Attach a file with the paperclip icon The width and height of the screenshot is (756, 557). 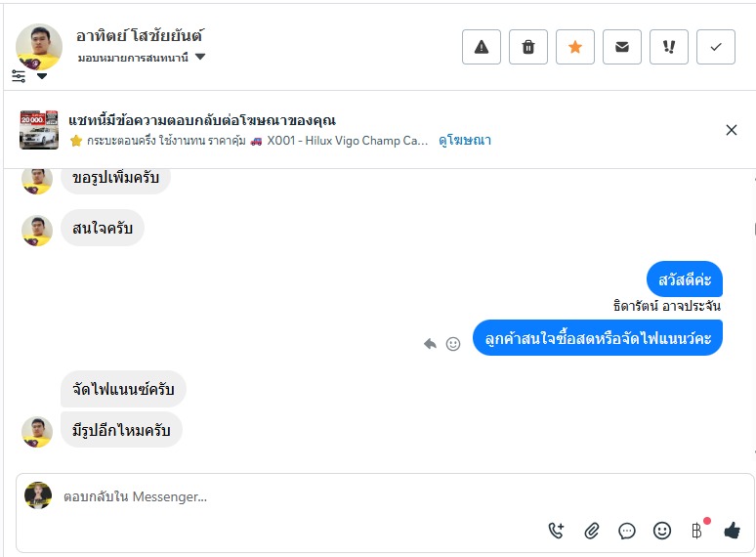pos(592,531)
